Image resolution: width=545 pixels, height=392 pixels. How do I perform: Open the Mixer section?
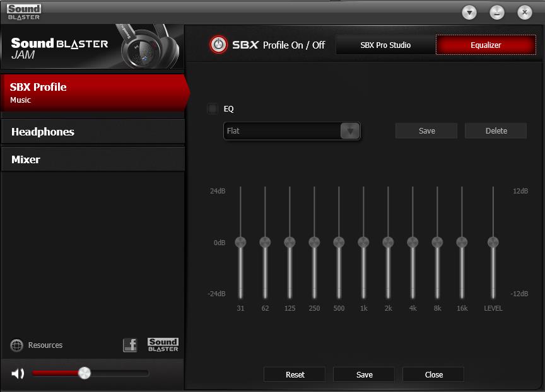coord(93,159)
